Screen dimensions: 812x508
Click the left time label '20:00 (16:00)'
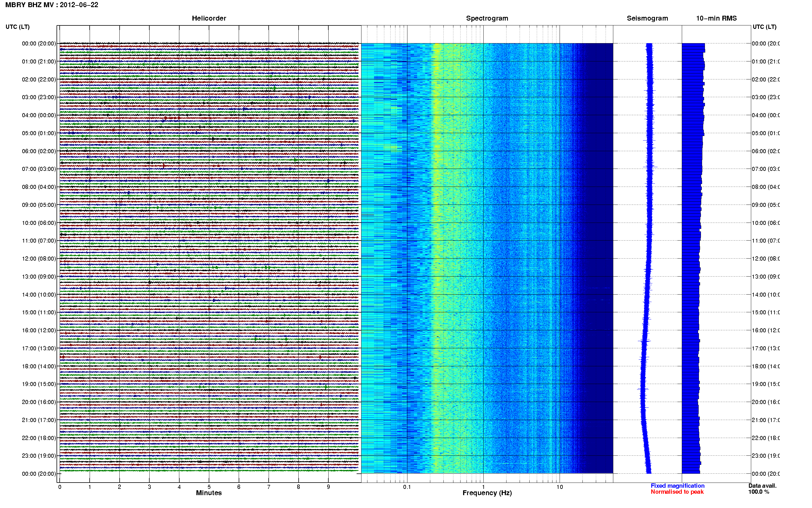pos(39,402)
